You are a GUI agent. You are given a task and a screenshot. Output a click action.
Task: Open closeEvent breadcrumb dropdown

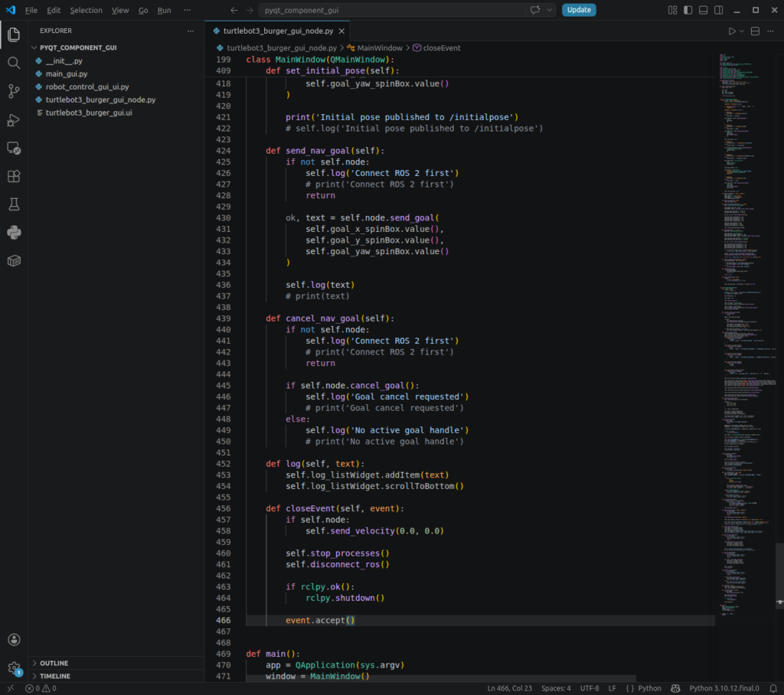pos(436,48)
